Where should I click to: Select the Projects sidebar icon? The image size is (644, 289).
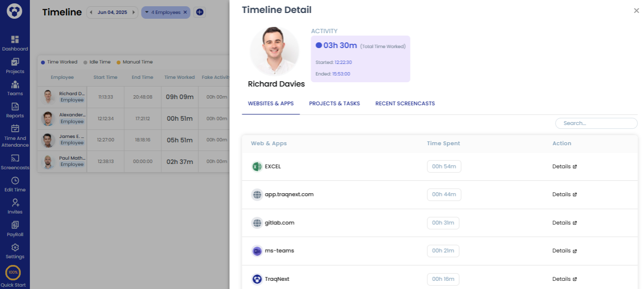[x=15, y=66]
